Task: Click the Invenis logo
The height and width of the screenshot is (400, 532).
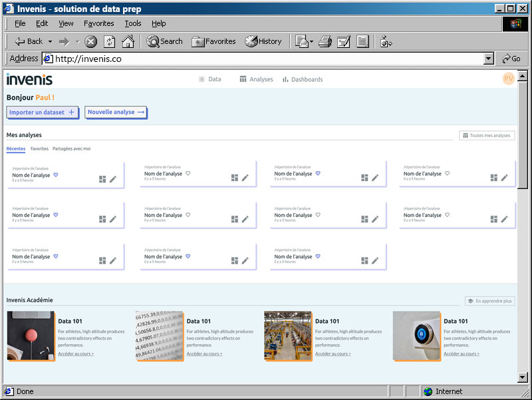Action: (29, 79)
